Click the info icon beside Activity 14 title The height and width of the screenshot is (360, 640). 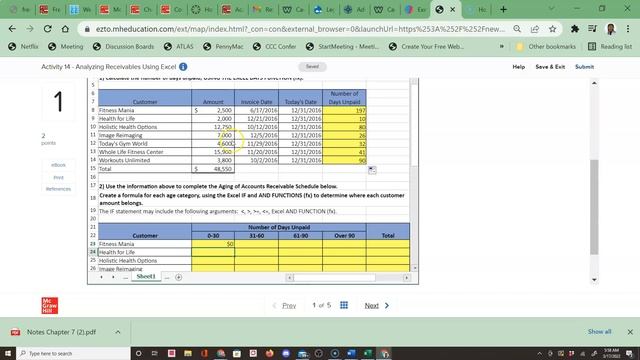click(x=183, y=67)
